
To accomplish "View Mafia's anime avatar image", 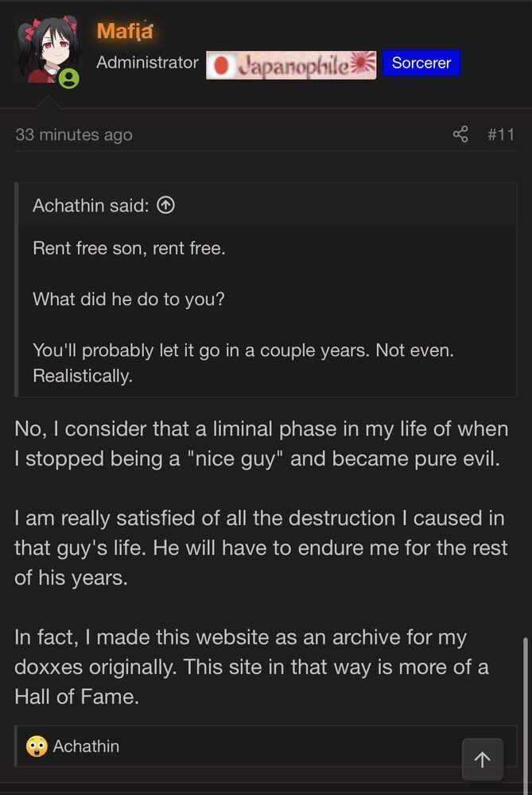I will pos(47,49).
